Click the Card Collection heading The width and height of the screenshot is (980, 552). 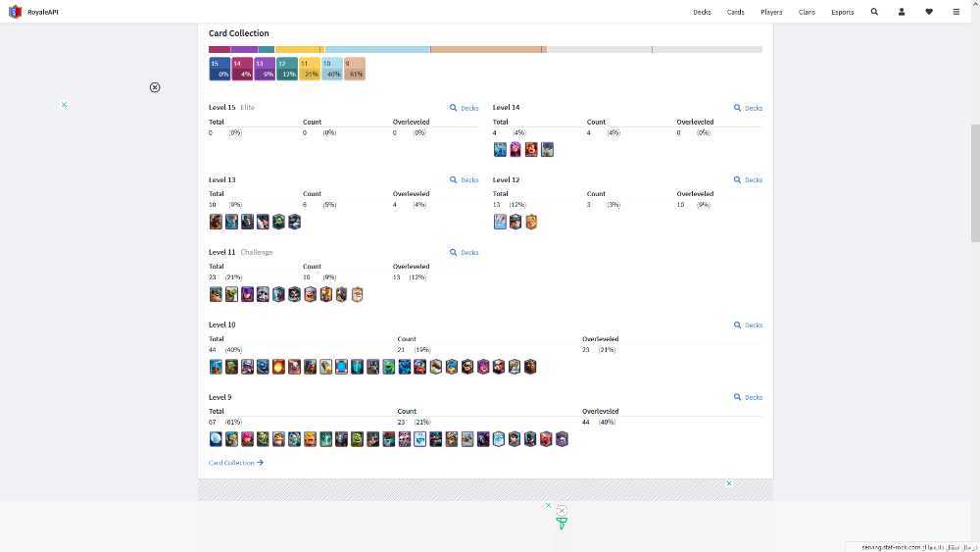pos(239,33)
